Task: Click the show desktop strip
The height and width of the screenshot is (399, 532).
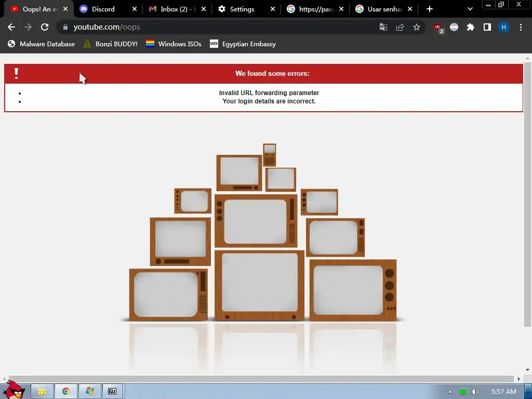Action: [528, 392]
